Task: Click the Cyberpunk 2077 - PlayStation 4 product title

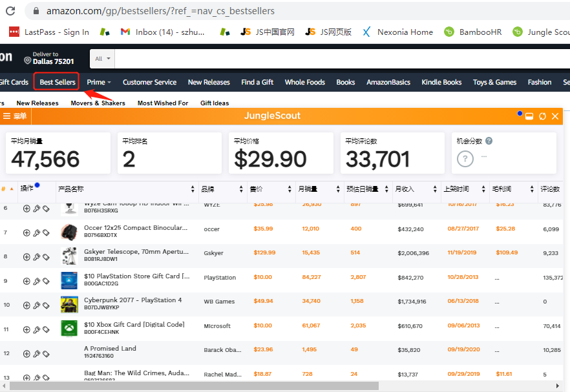Action: pos(132,300)
